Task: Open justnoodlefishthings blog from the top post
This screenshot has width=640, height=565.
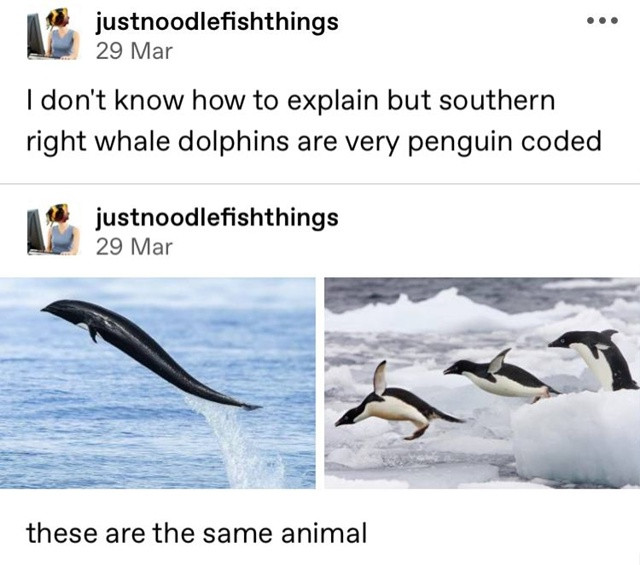Action: pyautogui.click(x=217, y=22)
